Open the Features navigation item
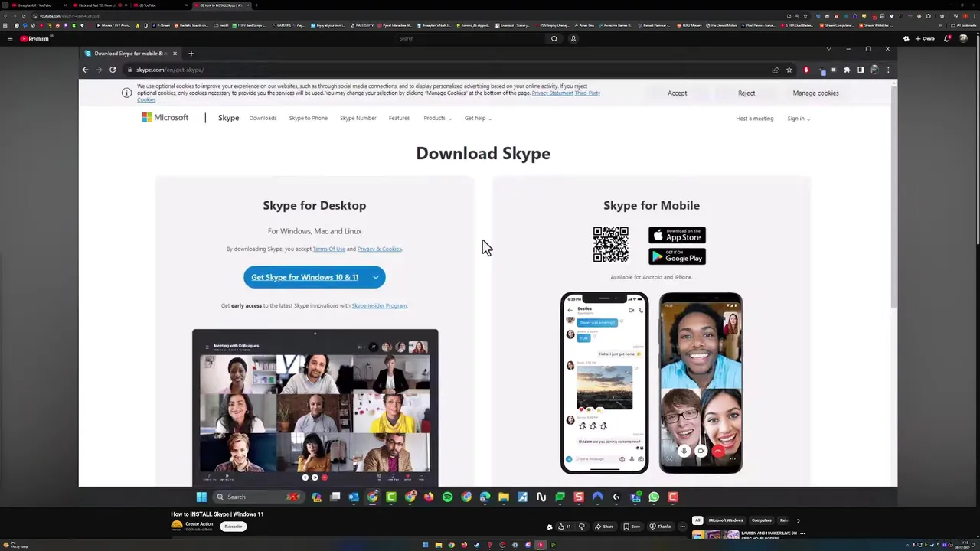 [399, 118]
